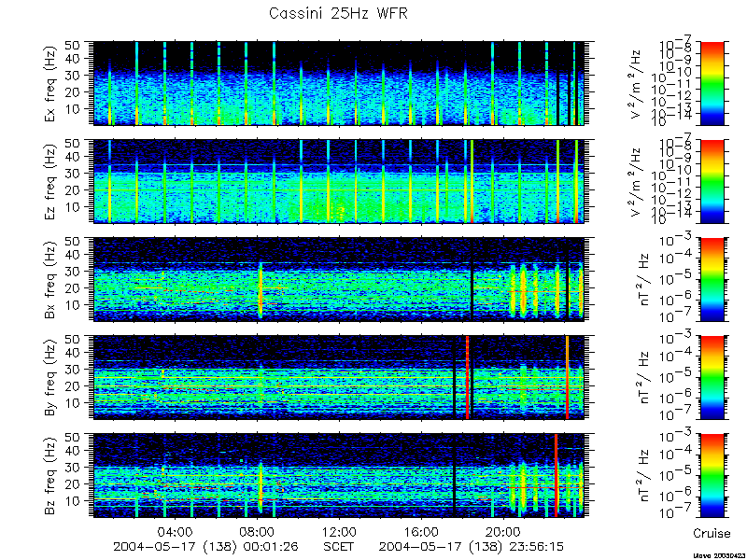
Task: Click the "By freq (Hz)" axis label
Action: [51, 377]
